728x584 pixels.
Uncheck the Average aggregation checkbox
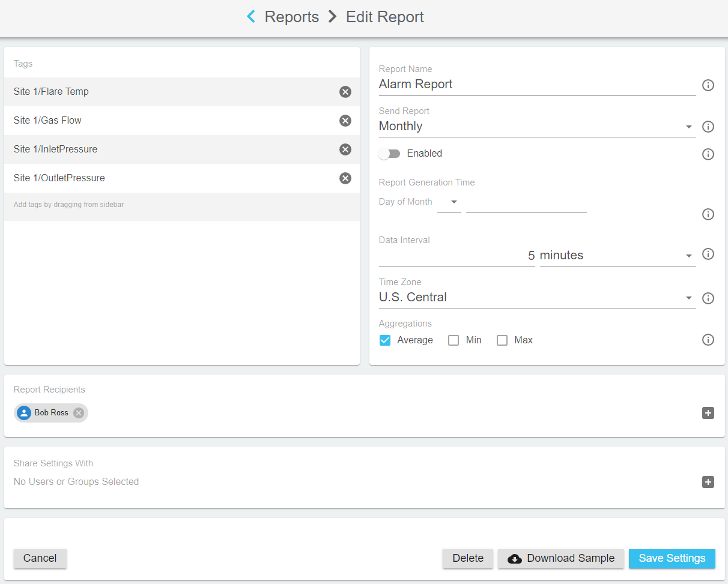tap(386, 340)
